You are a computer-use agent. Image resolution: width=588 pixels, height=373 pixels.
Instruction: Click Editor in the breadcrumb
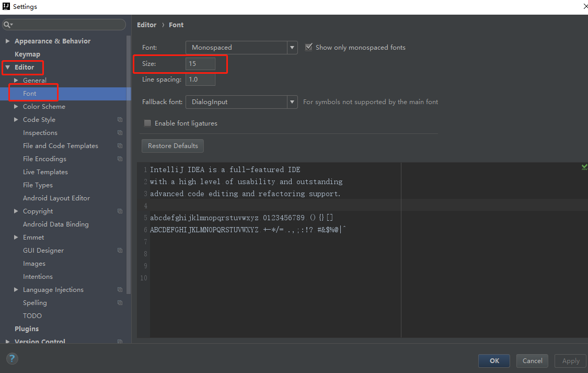[147, 25]
